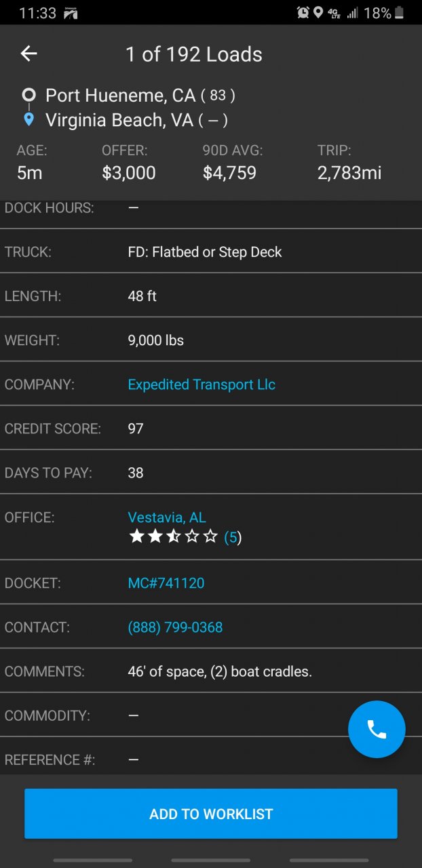Tap the blue phone call button
The image size is (422, 868).
[377, 729]
